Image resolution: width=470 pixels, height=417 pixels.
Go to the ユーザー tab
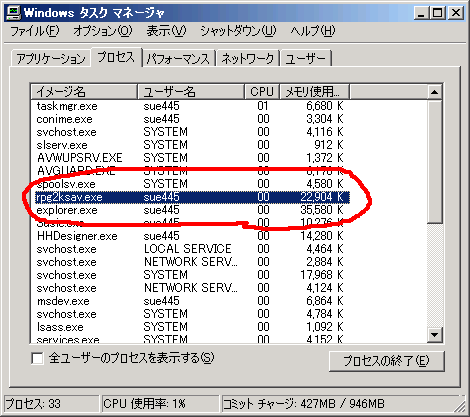click(x=306, y=59)
